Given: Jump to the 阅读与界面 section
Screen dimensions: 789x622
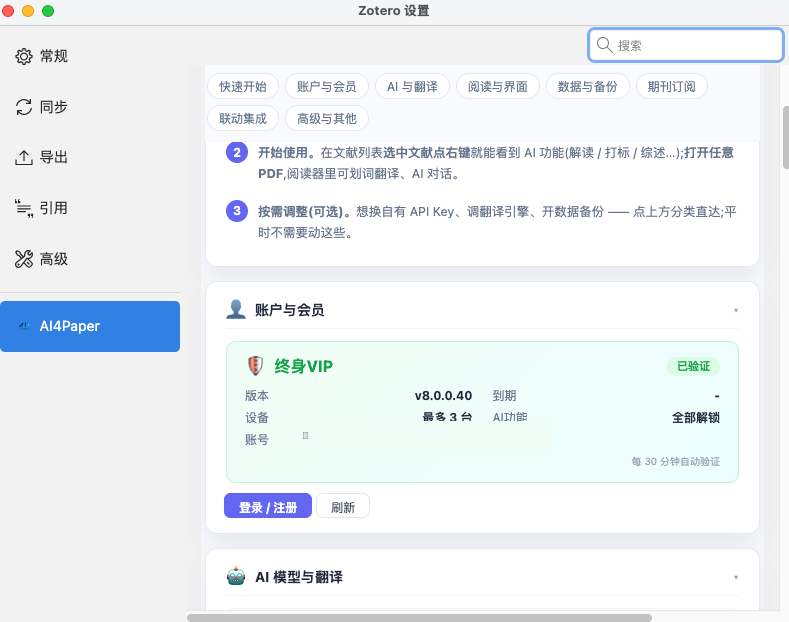Looking at the screenshot, I should click(x=498, y=87).
